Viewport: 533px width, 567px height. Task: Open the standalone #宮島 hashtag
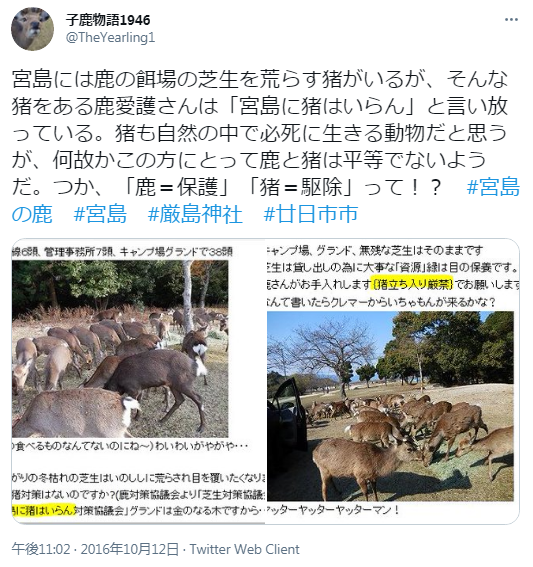pos(100,214)
